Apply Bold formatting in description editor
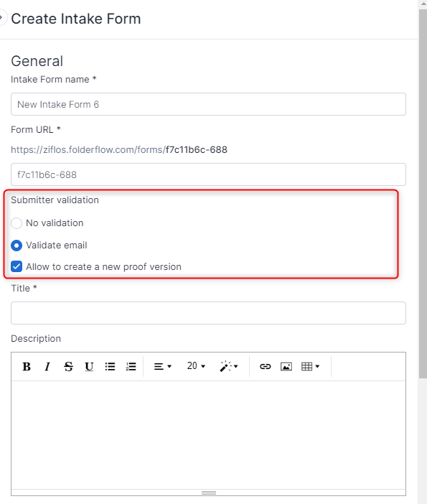427x504 pixels. click(27, 366)
